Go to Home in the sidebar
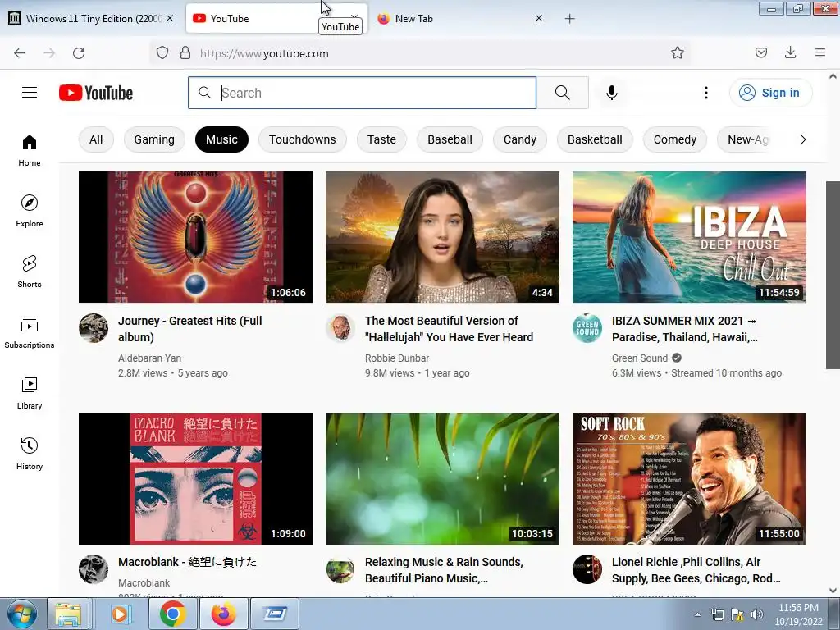The width and height of the screenshot is (840, 630). 30,151
